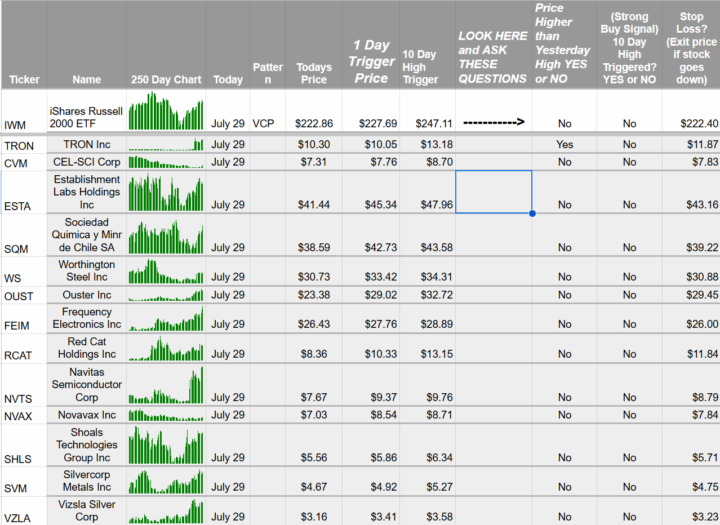Click the Vizsla Silver Corp name
Viewport: 720px width, 525px height.
point(87,510)
